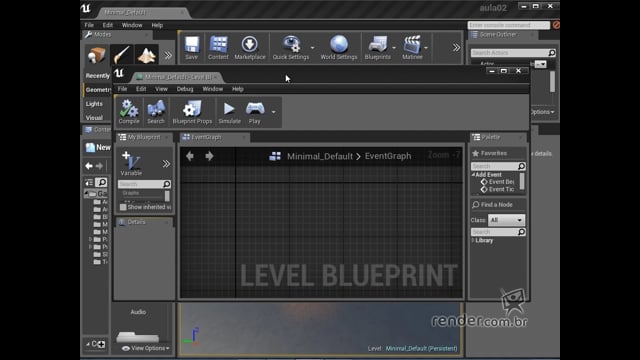Open the Blueprints dropdown arrow

pyautogui.click(x=393, y=48)
